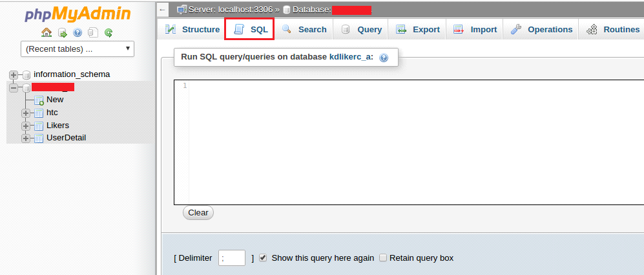Uncheck Show this query here again
This screenshot has height=275, width=644.
263,258
